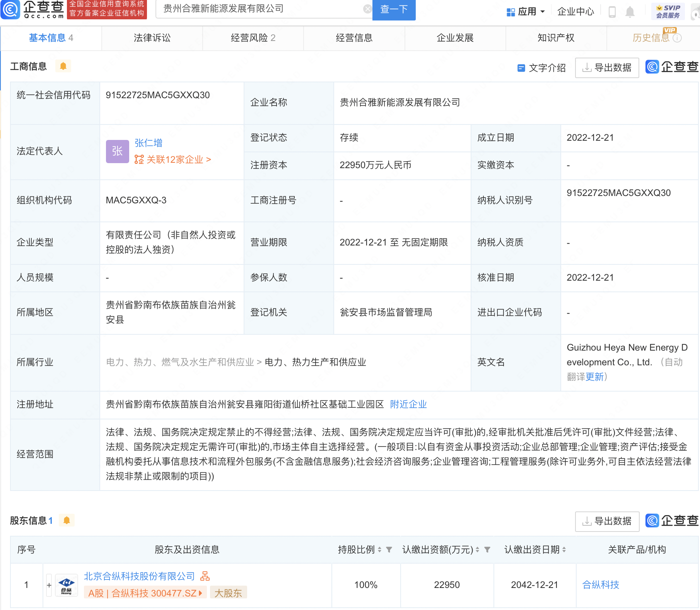Click the 导出数据 button in 工商信息

click(x=607, y=68)
